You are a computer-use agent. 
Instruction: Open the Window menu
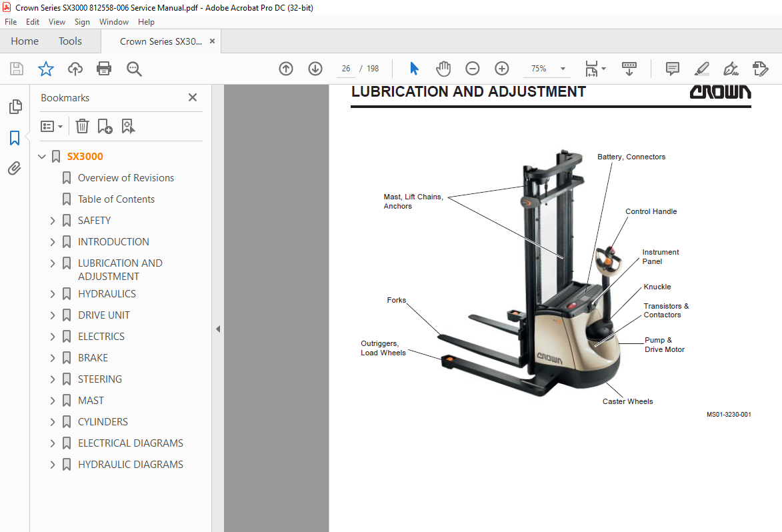click(114, 22)
